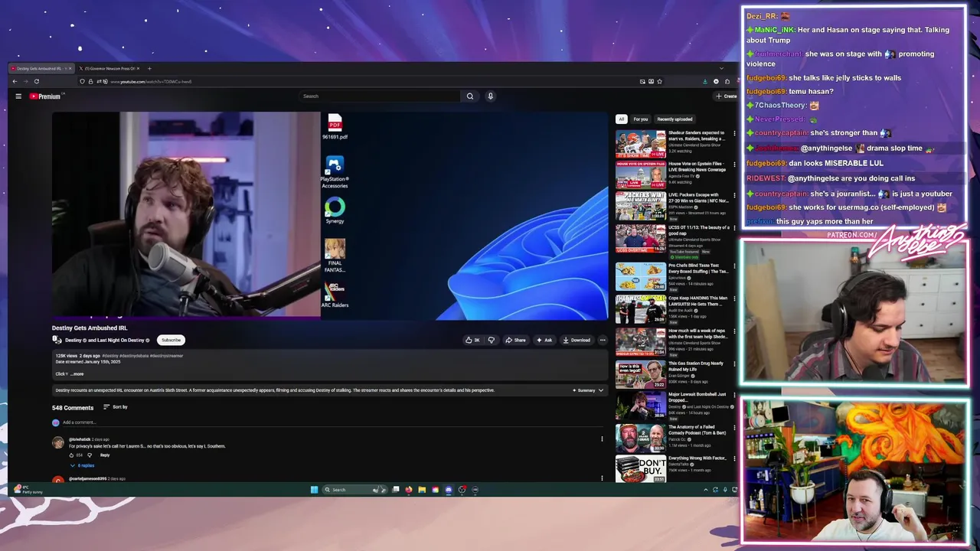
Task: Open the hashtag #destinydebate link
Action: [134, 356]
